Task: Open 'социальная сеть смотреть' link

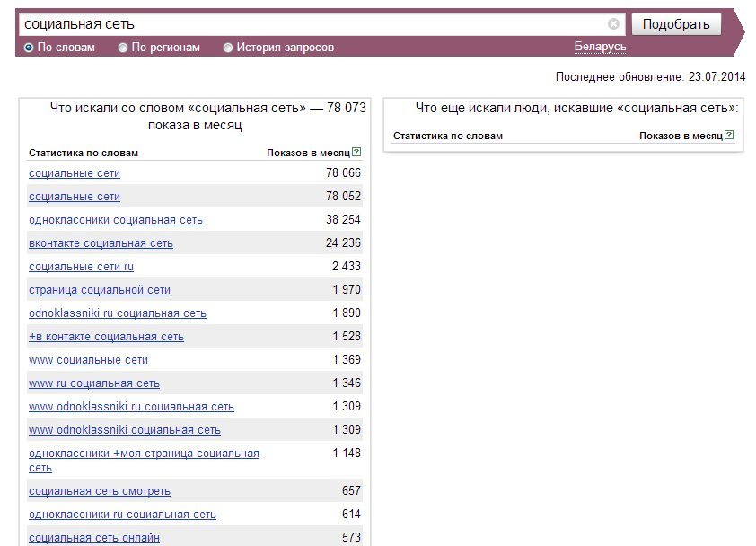Action: click(x=100, y=491)
